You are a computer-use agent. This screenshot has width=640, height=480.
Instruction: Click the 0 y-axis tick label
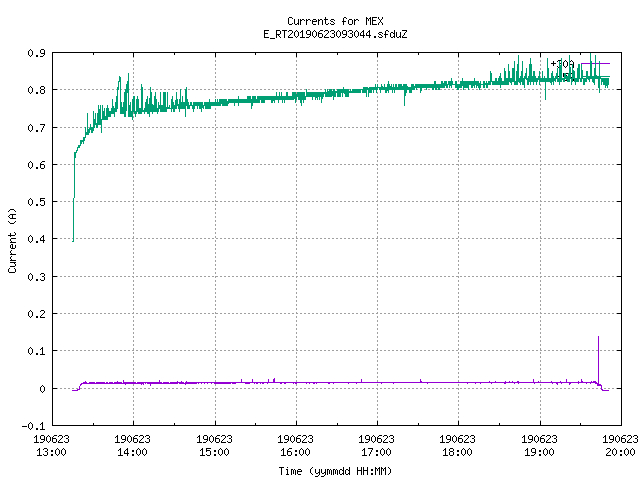(42, 389)
